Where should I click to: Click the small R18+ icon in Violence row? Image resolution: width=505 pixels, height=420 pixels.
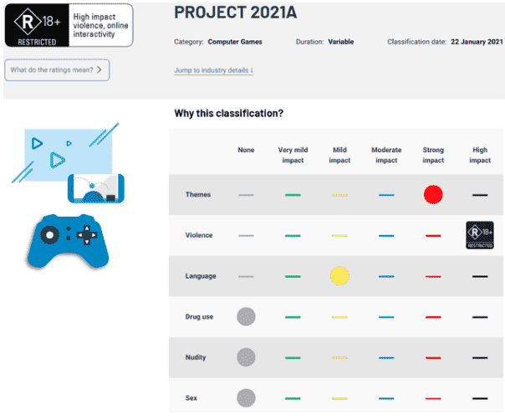tap(480, 235)
